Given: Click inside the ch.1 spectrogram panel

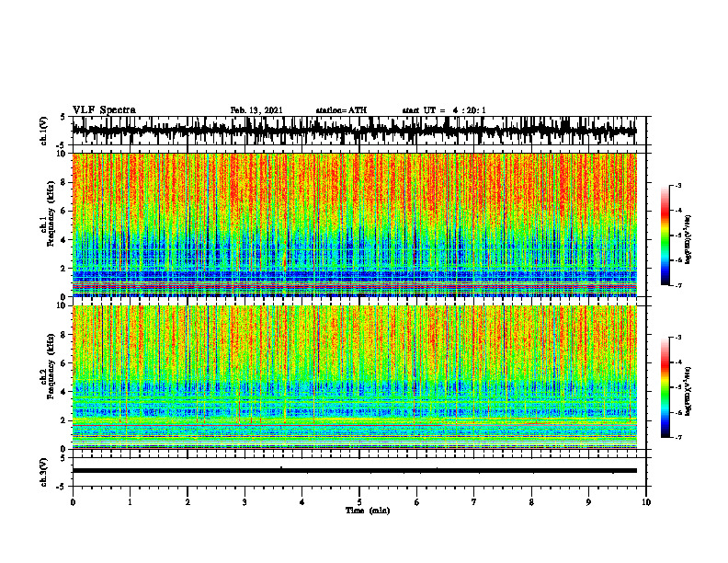Looking at the screenshot, I should click(354, 224).
